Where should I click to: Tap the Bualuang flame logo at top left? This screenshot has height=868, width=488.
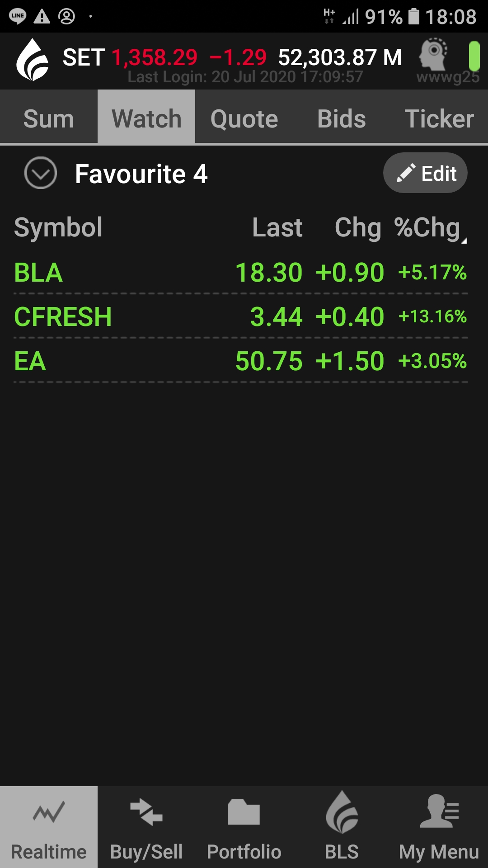pyautogui.click(x=33, y=60)
